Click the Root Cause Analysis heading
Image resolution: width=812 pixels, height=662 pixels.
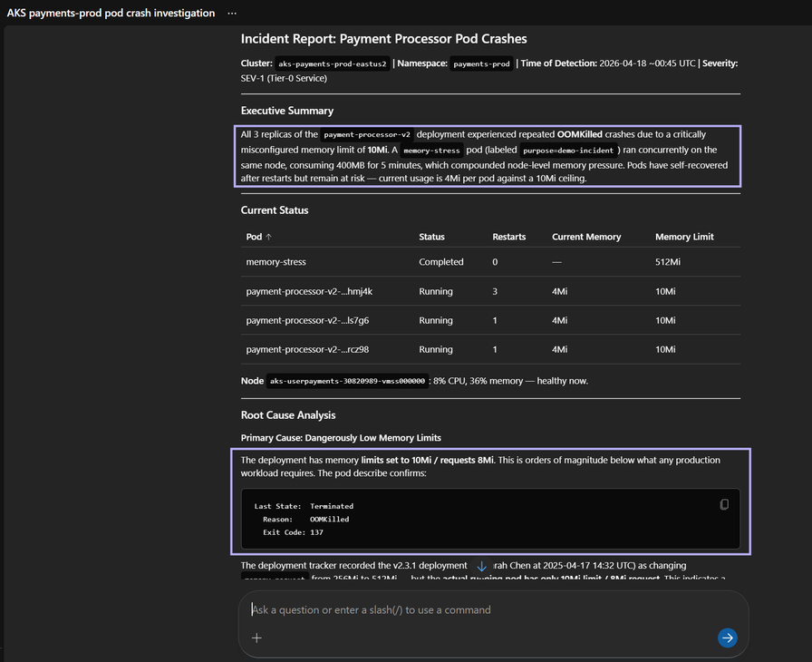(288, 415)
